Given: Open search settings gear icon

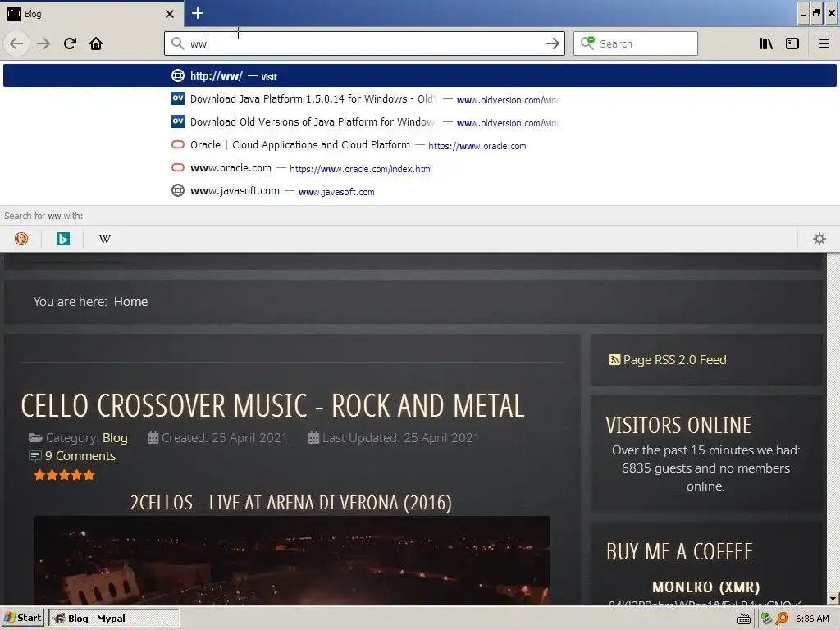Looking at the screenshot, I should pos(819,239).
